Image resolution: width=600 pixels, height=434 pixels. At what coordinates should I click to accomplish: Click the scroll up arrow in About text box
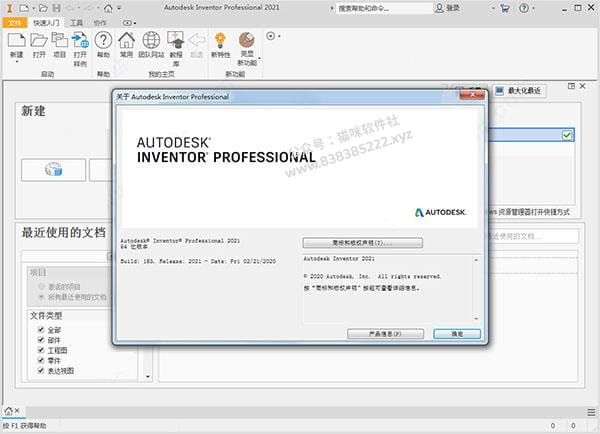[476, 260]
